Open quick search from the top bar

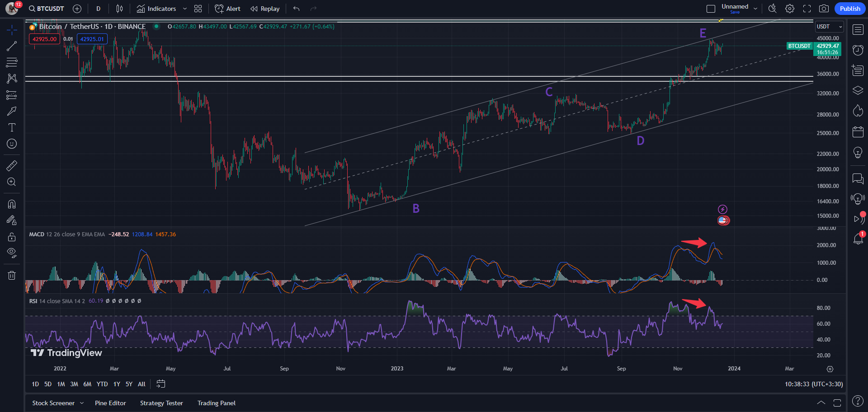(773, 9)
